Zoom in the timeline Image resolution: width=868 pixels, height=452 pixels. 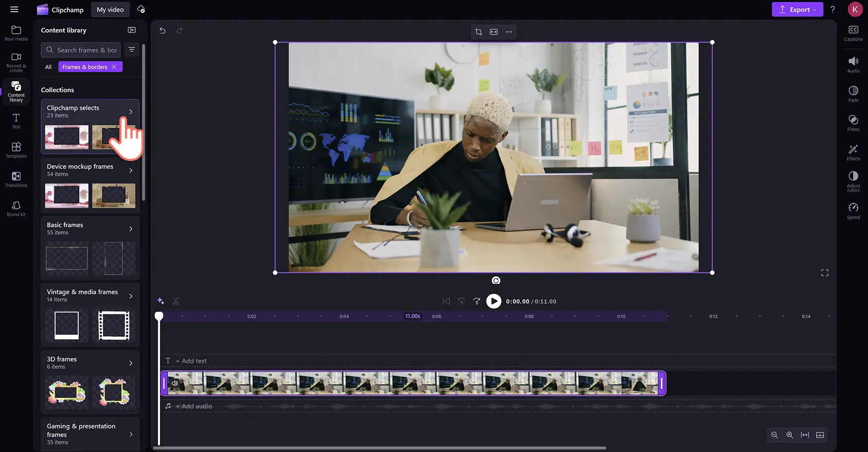coord(790,435)
